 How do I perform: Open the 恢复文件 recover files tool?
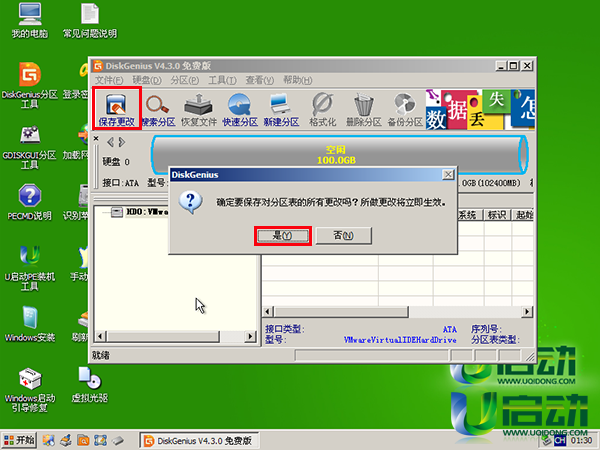tap(199, 110)
